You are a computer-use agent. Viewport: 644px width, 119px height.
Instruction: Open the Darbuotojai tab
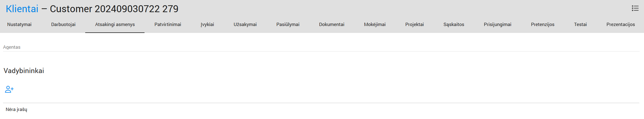click(63, 24)
